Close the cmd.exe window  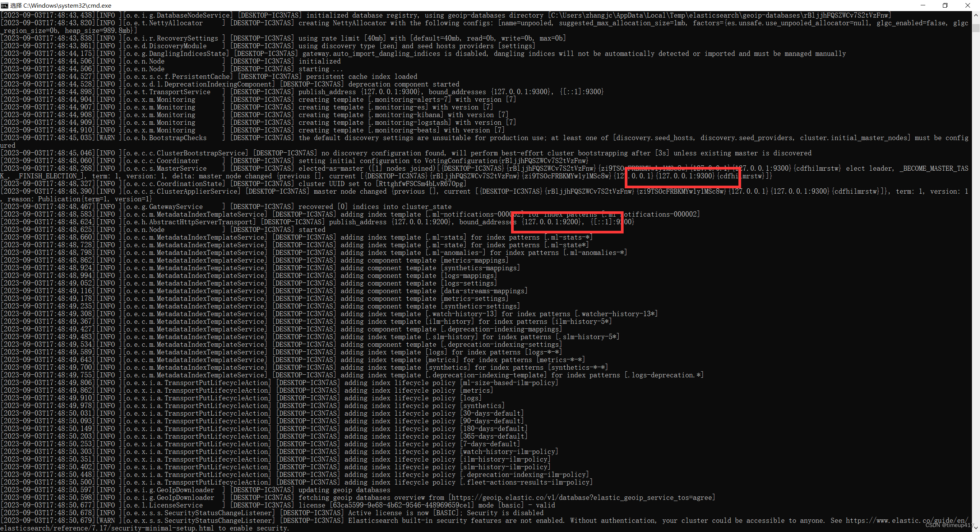[968, 5]
